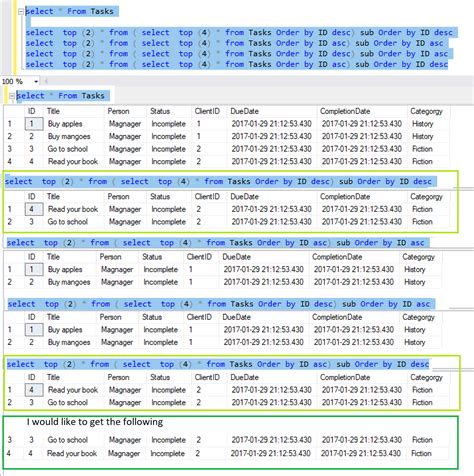Click the CompletionDate column header in the four-row grid
Image resolution: width=474 pixels, height=476 pixels.
345,111
